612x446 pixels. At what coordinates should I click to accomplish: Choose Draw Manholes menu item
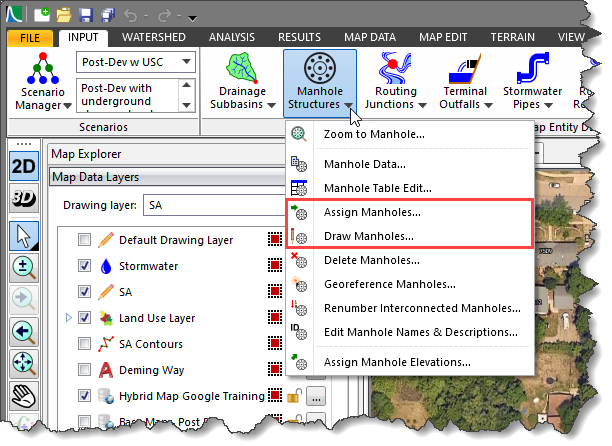click(x=410, y=236)
